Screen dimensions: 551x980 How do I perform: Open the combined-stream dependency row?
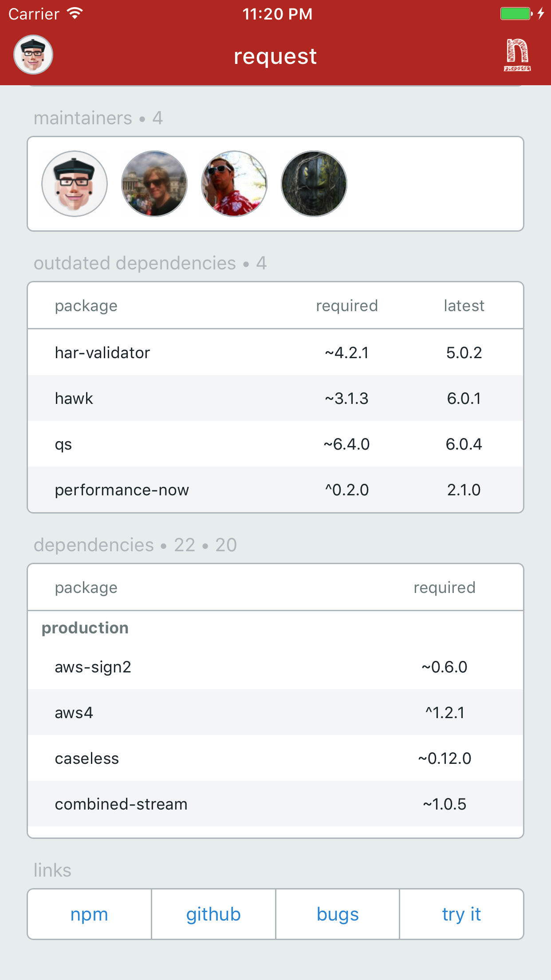[x=275, y=804]
